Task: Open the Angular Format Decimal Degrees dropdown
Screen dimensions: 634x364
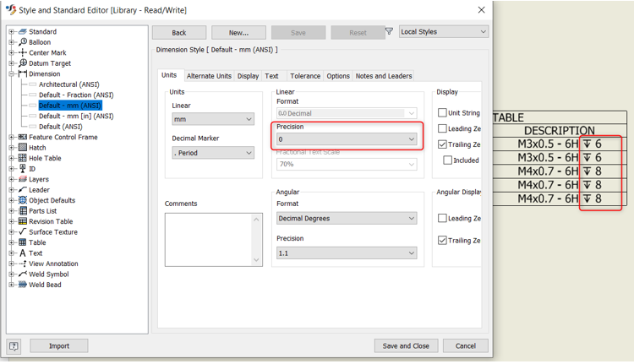Action: point(347,218)
